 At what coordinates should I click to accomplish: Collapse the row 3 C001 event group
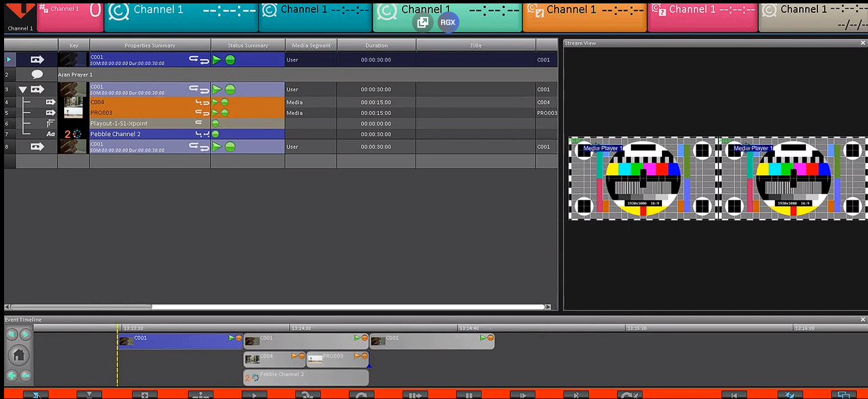coord(23,89)
